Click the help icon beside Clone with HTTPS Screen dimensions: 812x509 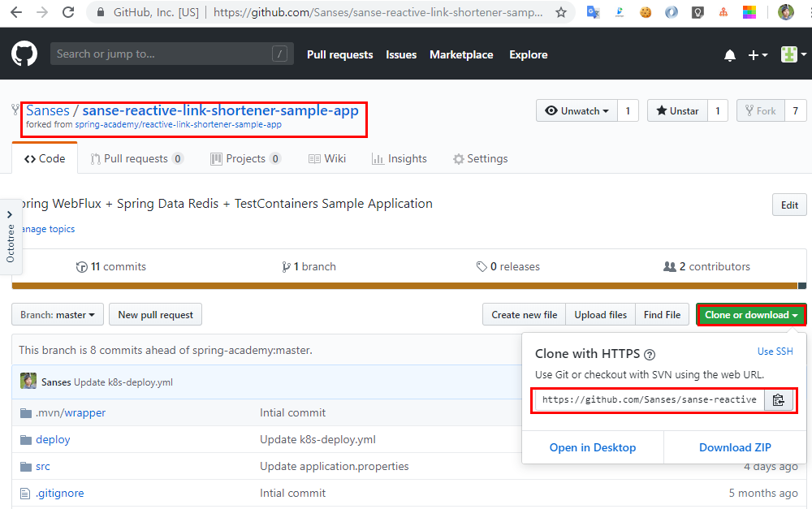(x=650, y=355)
